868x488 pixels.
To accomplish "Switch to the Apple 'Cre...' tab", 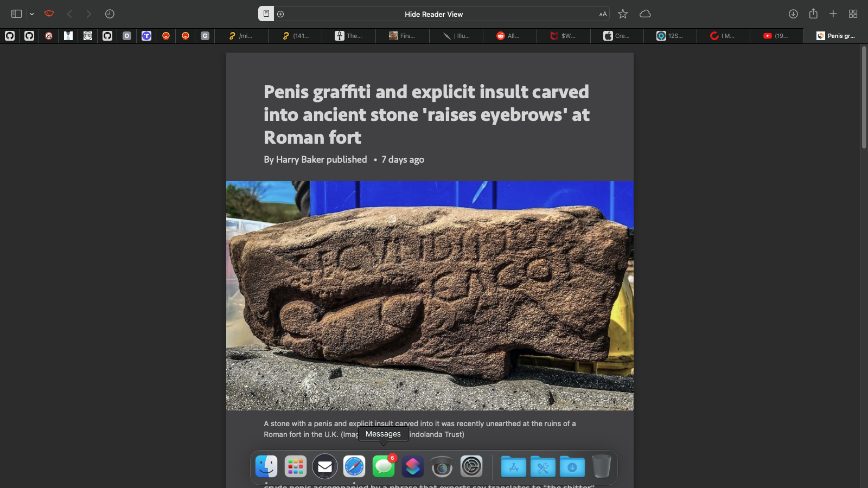I will tap(617, 36).
